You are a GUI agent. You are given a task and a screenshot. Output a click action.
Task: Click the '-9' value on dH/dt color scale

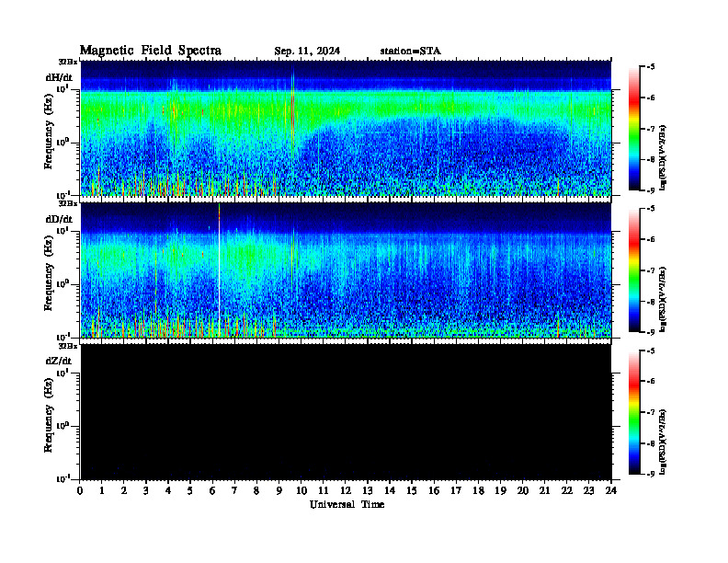pos(651,190)
